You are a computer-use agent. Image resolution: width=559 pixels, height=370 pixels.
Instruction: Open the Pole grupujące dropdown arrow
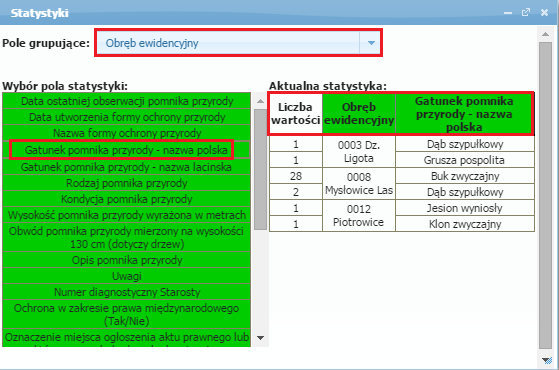(x=371, y=43)
